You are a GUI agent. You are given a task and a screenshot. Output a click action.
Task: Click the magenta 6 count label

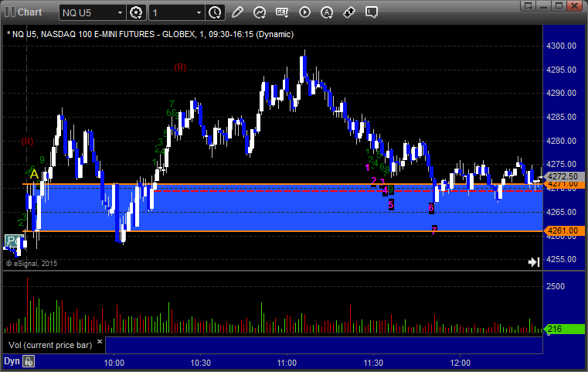(x=431, y=207)
